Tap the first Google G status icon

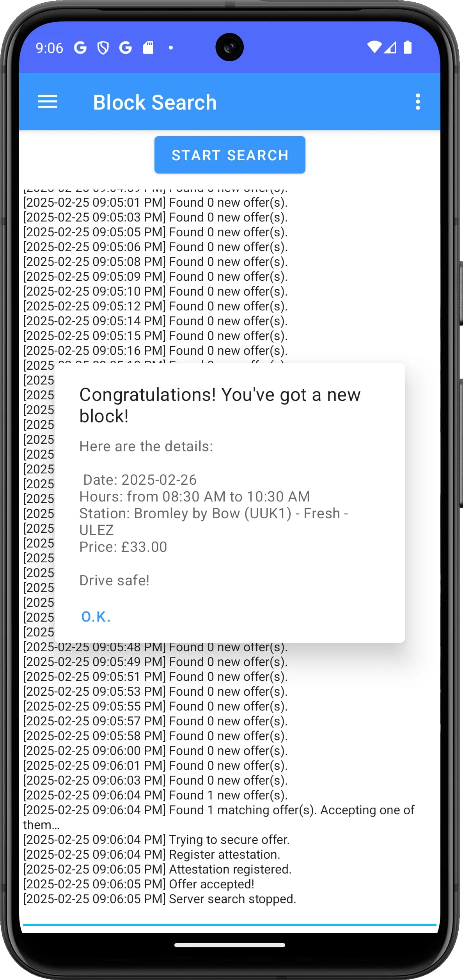80,48
